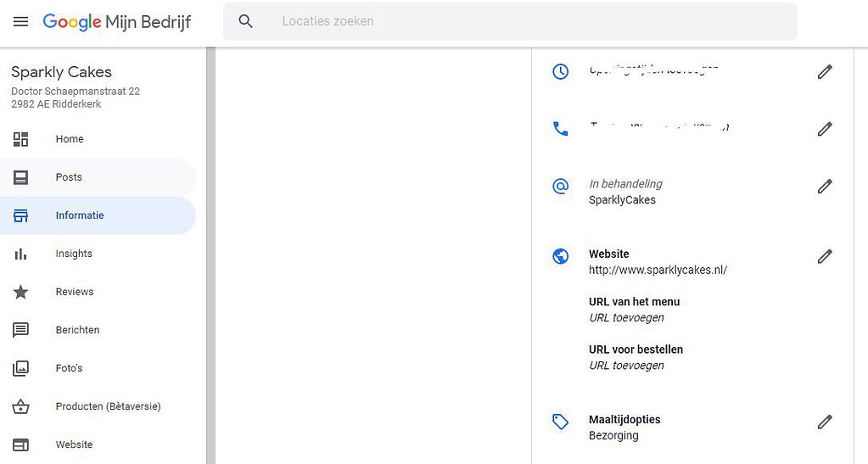Open Producten (Bètaversie) menu item
Viewport: 868px width, 464px height.
[98, 406]
